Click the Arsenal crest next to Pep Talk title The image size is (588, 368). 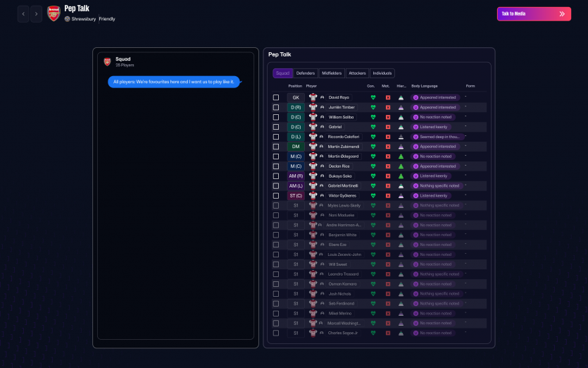(54, 13)
